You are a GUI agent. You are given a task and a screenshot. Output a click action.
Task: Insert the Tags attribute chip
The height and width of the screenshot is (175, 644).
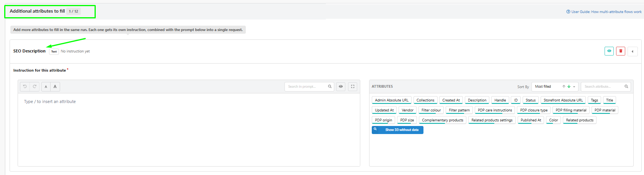click(x=594, y=100)
